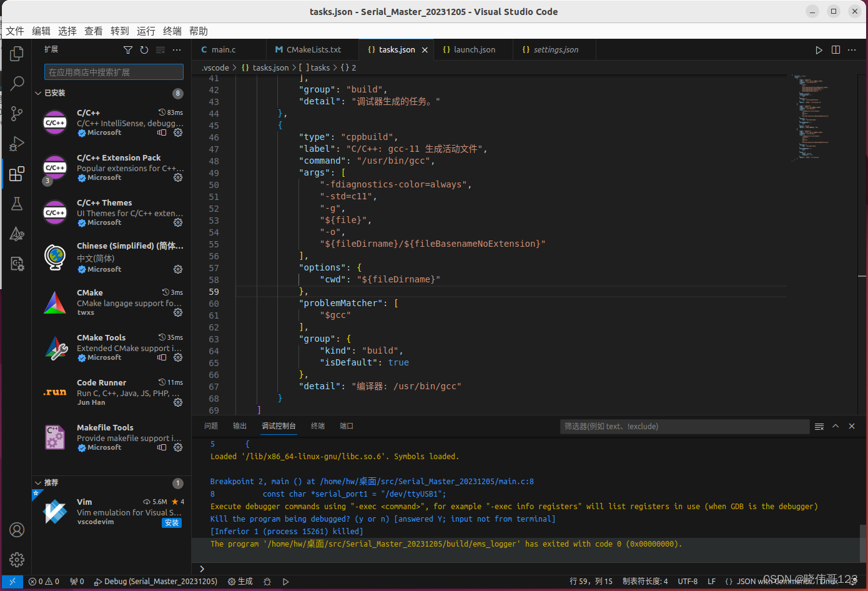
Task: Toggle filter options in debug console
Action: tap(819, 426)
